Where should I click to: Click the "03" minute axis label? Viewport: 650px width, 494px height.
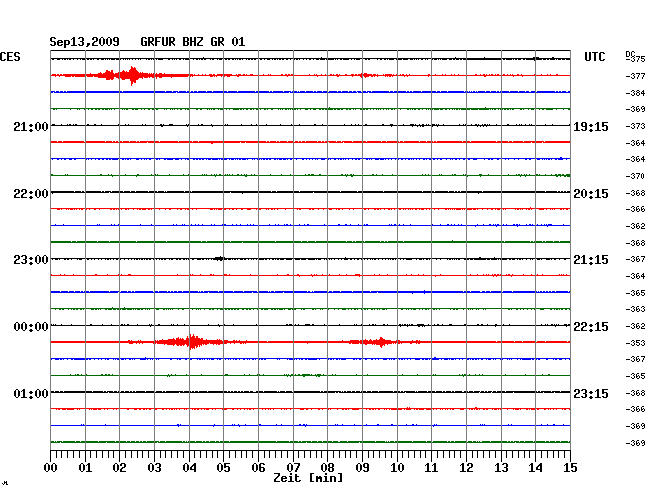tap(154, 468)
